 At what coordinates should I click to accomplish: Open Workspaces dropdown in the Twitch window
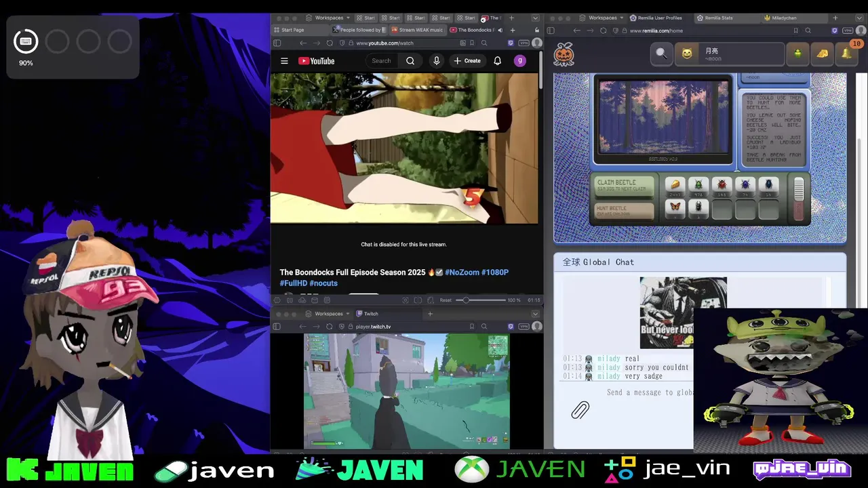pos(328,314)
